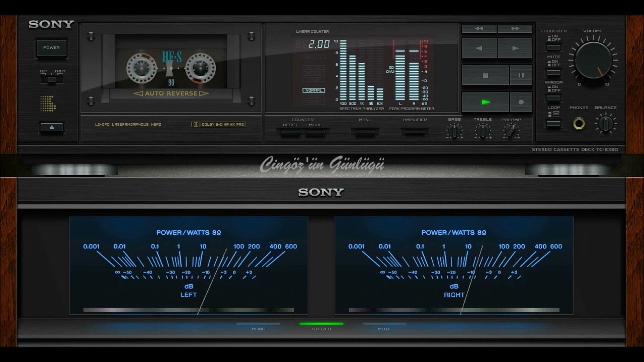
Task: Click the right cassette reel
Action: click(x=200, y=68)
